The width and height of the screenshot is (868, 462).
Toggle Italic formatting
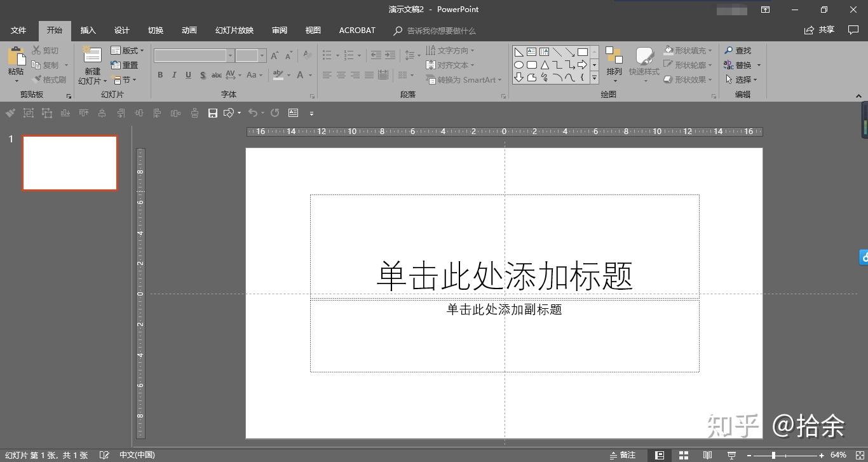click(x=174, y=75)
